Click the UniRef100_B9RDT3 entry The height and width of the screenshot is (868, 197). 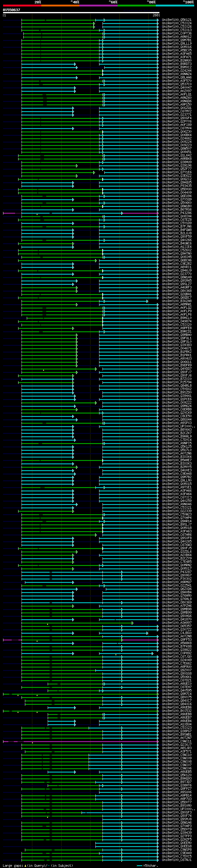(x=176, y=64)
